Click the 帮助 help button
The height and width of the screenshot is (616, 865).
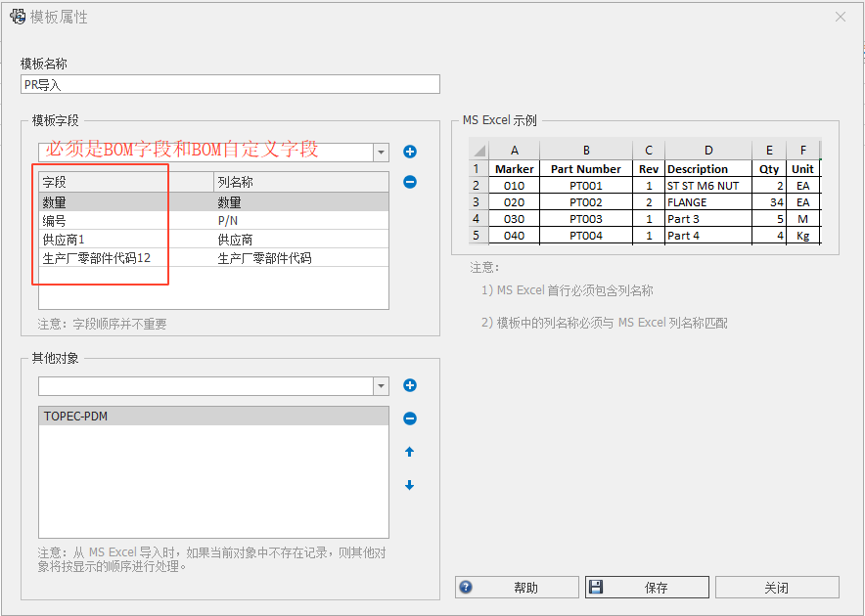tap(517, 588)
